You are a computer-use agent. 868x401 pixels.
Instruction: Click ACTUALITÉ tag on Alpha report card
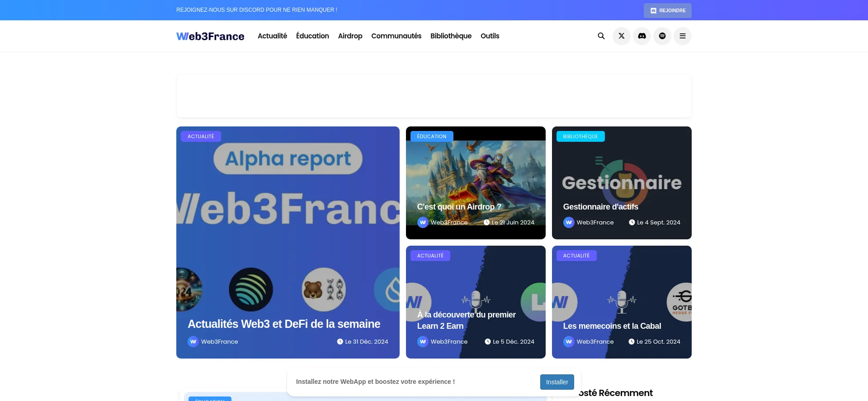click(x=201, y=136)
